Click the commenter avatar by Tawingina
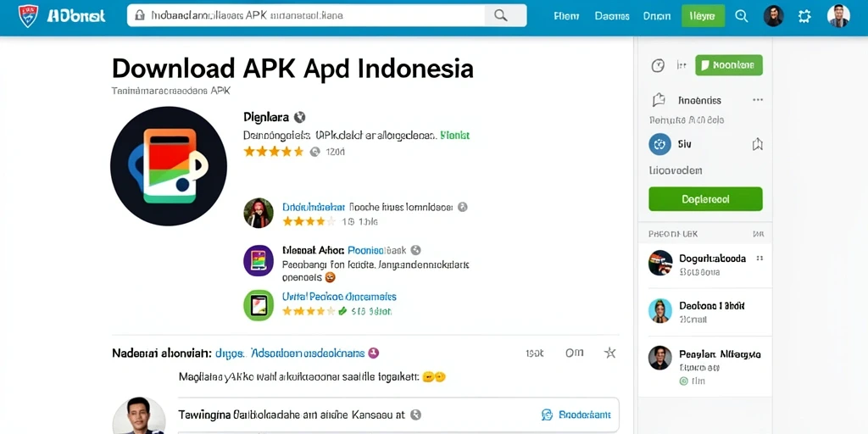 (x=139, y=415)
